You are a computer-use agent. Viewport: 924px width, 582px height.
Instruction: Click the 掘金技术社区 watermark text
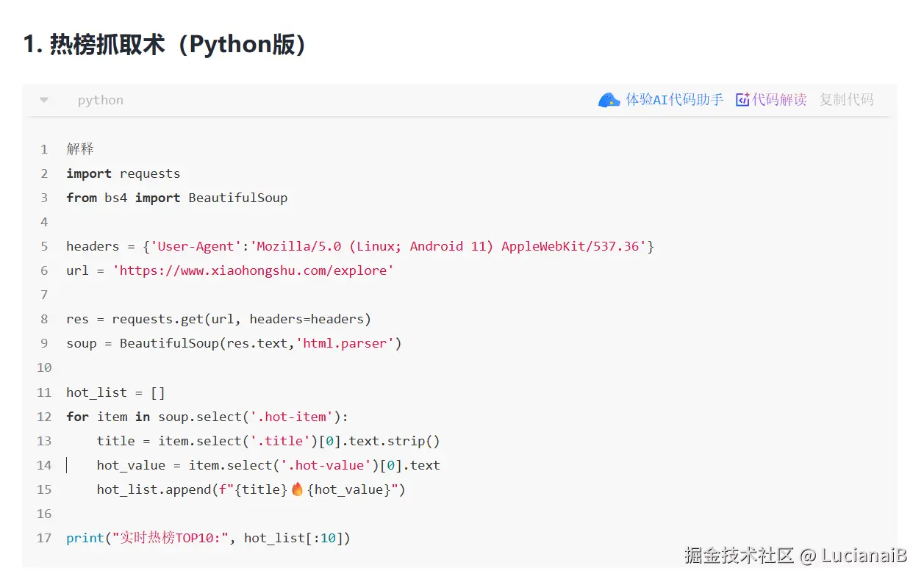[739, 556]
